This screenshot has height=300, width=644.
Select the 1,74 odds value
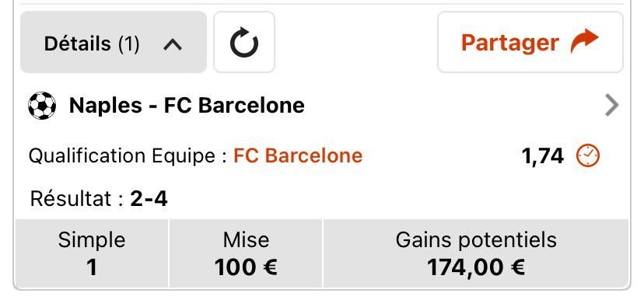(542, 156)
